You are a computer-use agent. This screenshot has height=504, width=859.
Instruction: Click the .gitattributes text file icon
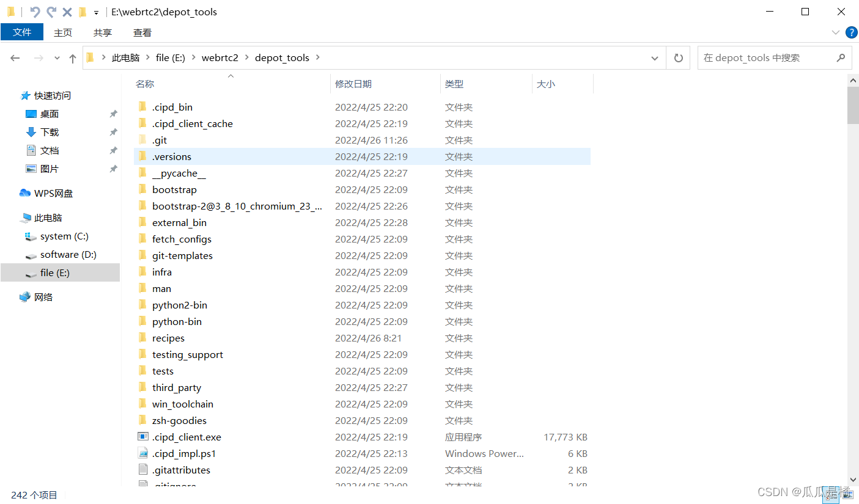(x=143, y=469)
